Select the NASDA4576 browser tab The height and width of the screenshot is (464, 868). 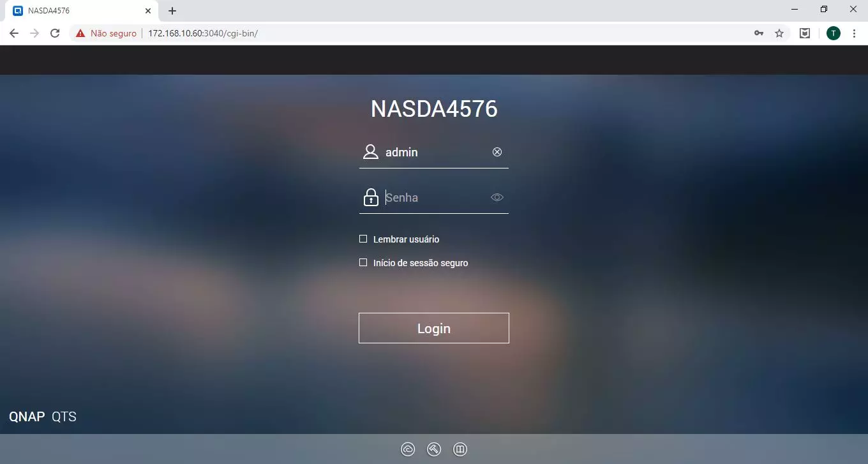coord(82,11)
